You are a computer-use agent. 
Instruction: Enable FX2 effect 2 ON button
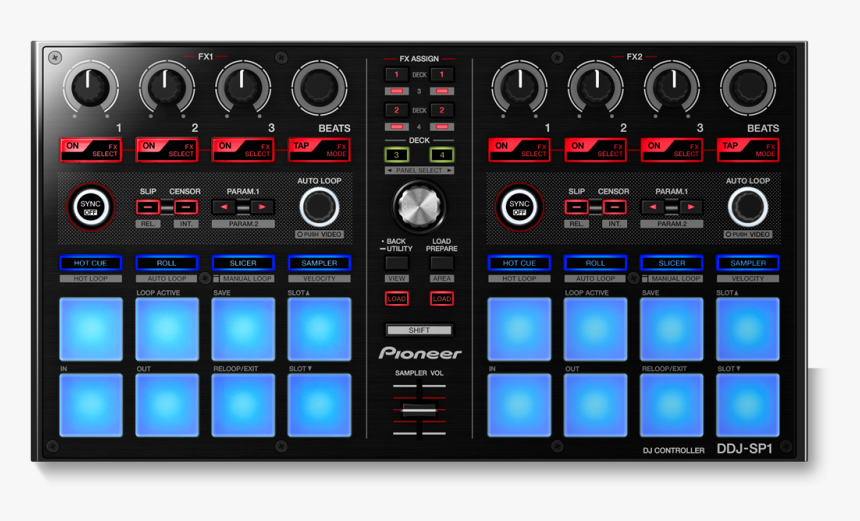click(596, 150)
